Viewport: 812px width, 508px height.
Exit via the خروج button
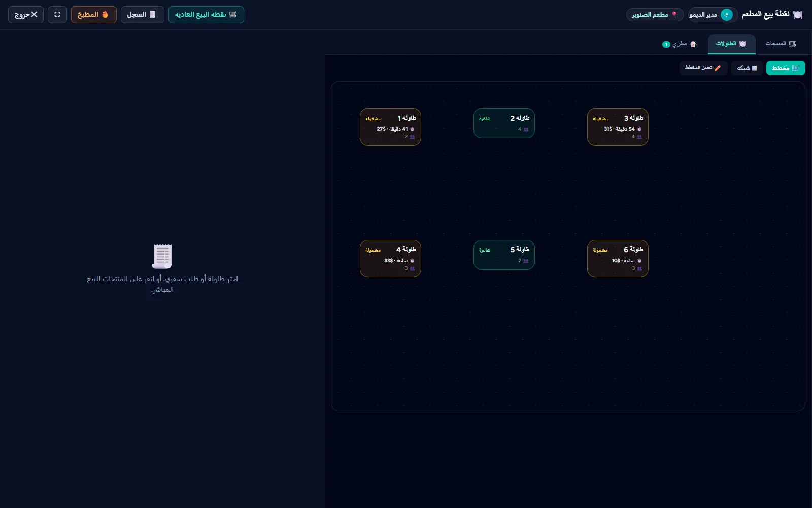coord(26,15)
